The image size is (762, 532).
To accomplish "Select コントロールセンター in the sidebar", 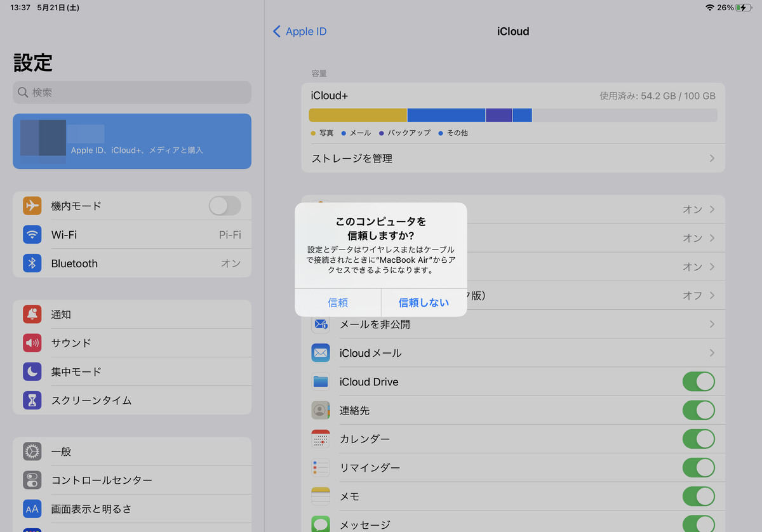I will (x=132, y=480).
